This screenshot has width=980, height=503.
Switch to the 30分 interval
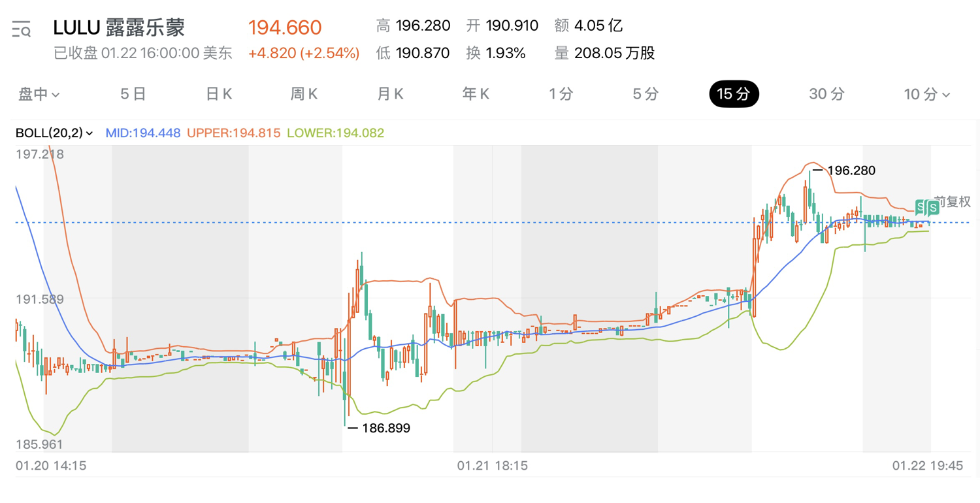pos(826,94)
